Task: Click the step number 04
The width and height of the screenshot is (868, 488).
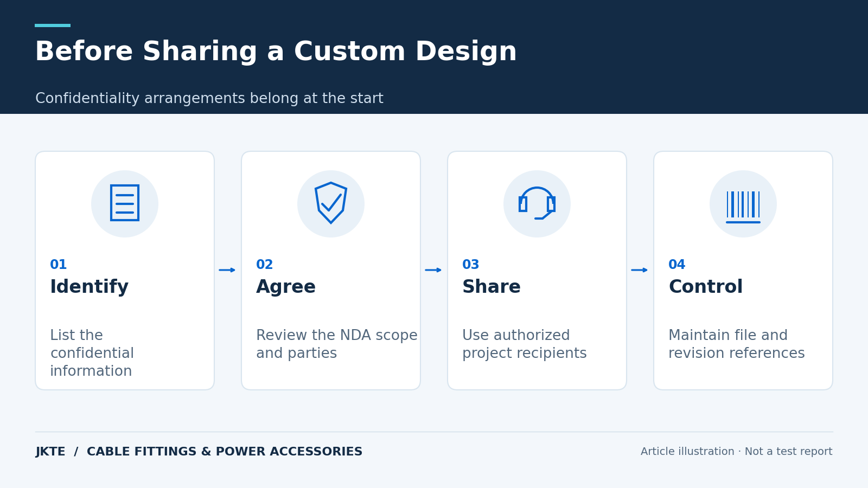Action: (x=677, y=265)
